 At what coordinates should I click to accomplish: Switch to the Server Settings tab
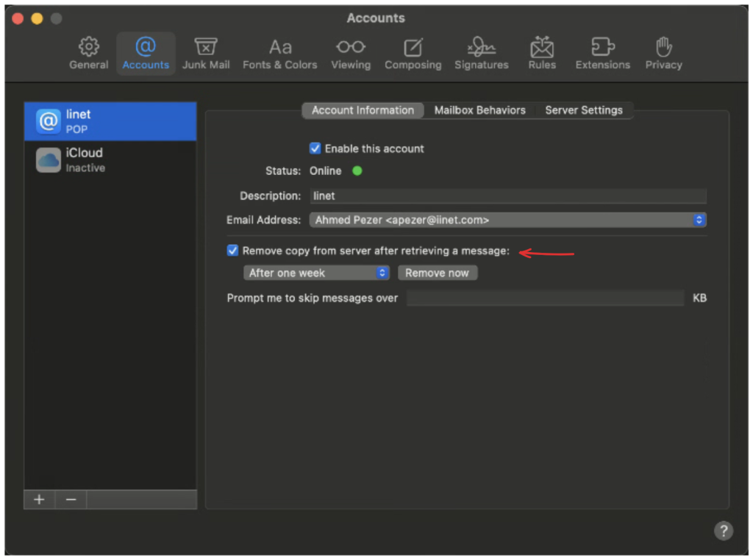click(583, 110)
